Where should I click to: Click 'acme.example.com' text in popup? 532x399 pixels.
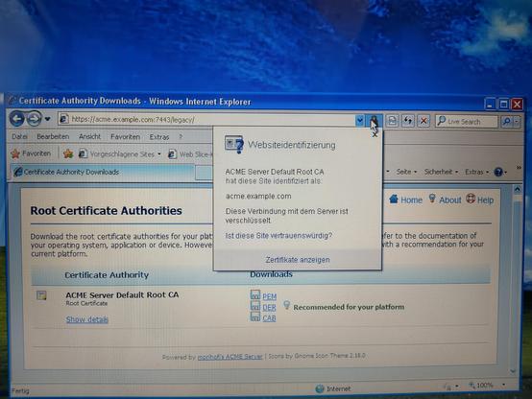(x=258, y=197)
